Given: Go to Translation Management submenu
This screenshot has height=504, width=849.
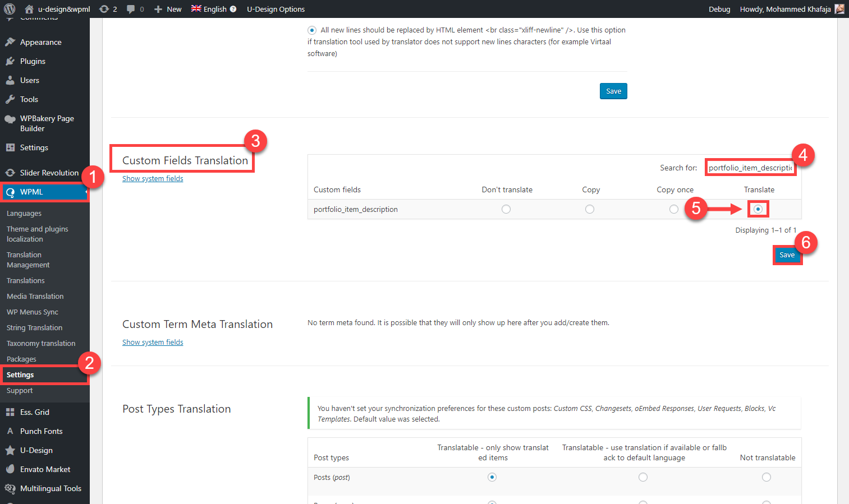Looking at the screenshot, I should point(28,260).
